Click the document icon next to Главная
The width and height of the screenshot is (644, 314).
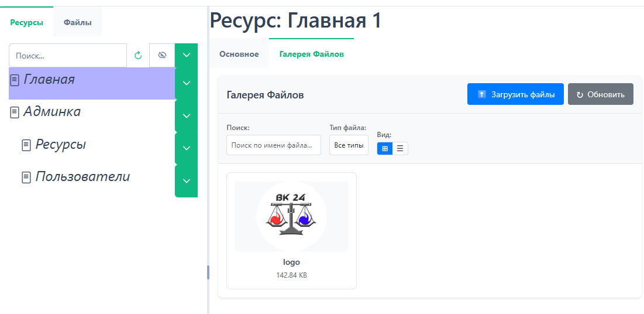(15, 80)
